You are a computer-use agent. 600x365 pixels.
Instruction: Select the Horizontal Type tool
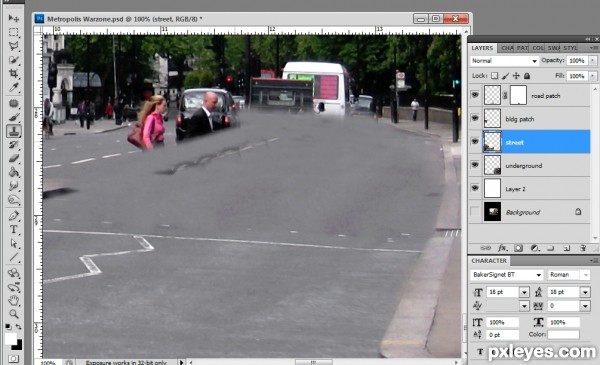[x=14, y=229]
